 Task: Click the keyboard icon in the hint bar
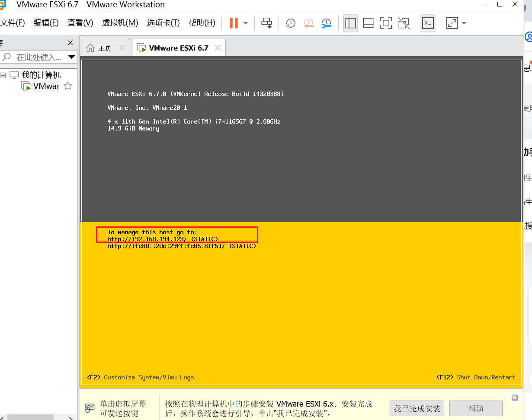click(90, 408)
